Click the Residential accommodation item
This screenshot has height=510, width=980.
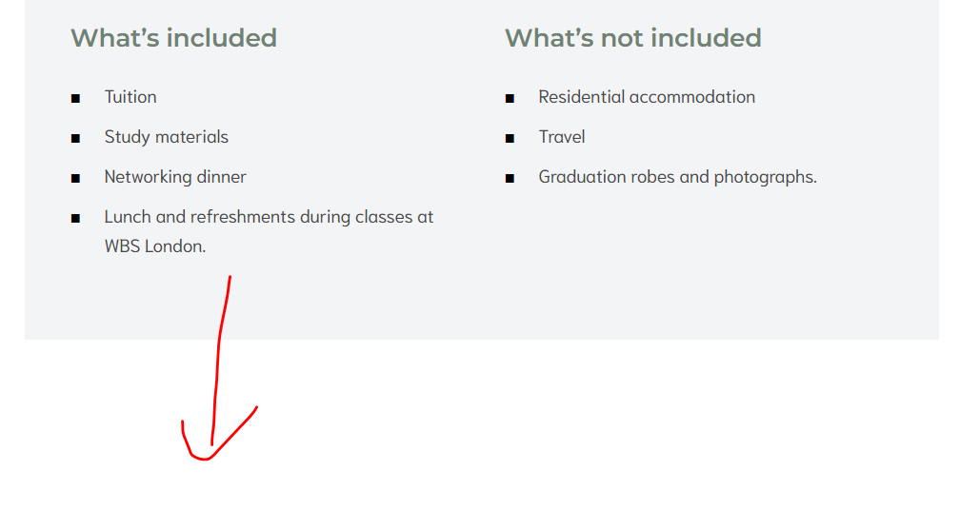click(x=647, y=97)
